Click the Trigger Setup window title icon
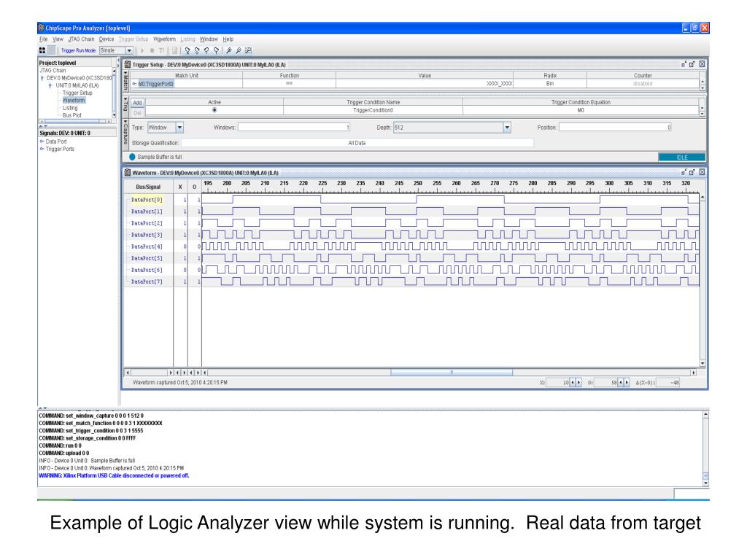Image resolution: width=747 pixels, height=560 pixels. 128,64
